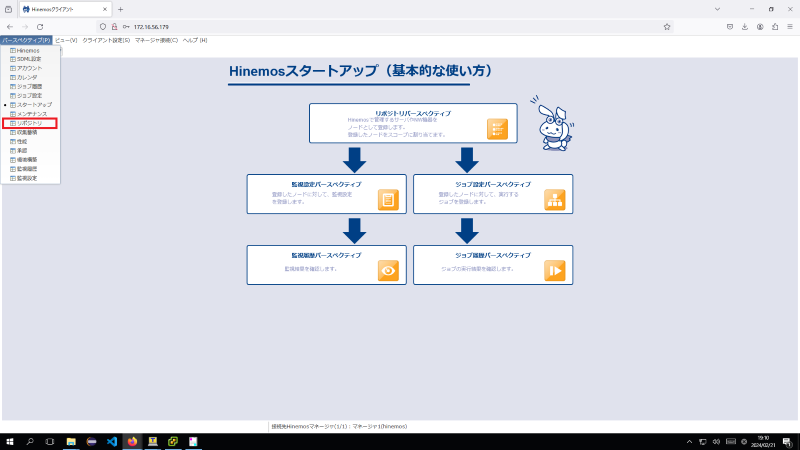Click the key icon in the address bar
This screenshot has width=800, height=450.
click(x=126, y=27)
